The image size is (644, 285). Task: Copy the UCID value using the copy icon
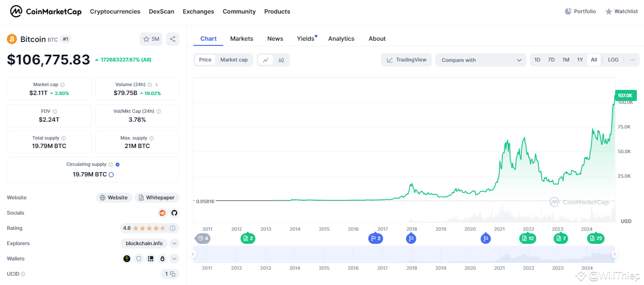173,274
